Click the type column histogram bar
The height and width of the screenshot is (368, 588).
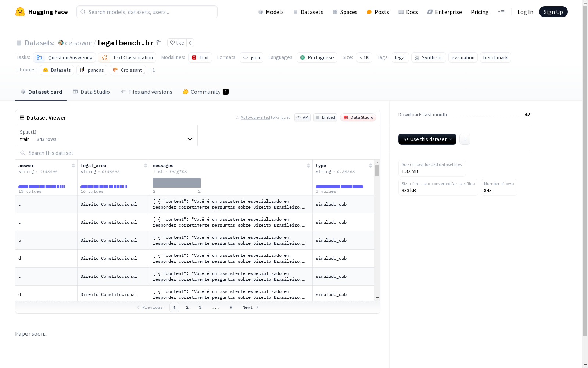(x=340, y=187)
